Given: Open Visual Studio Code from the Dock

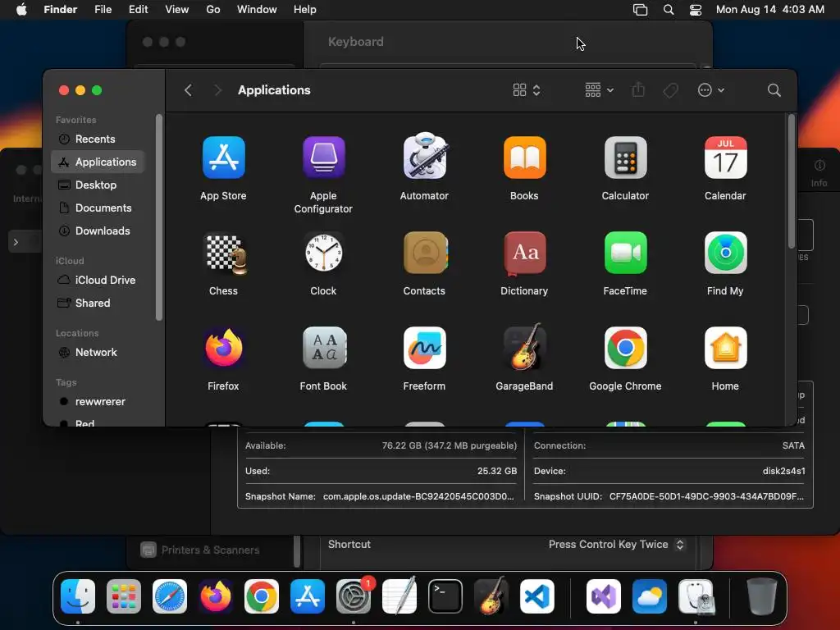Looking at the screenshot, I should click(x=537, y=596).
